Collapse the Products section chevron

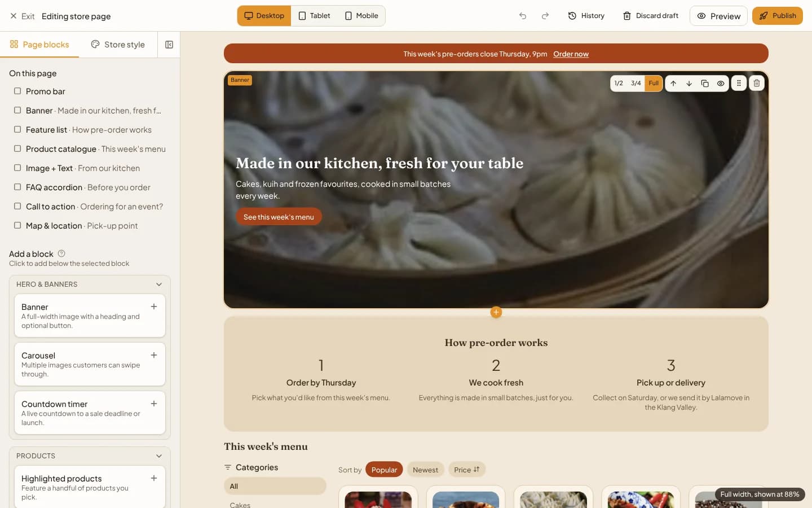point(159,456)
